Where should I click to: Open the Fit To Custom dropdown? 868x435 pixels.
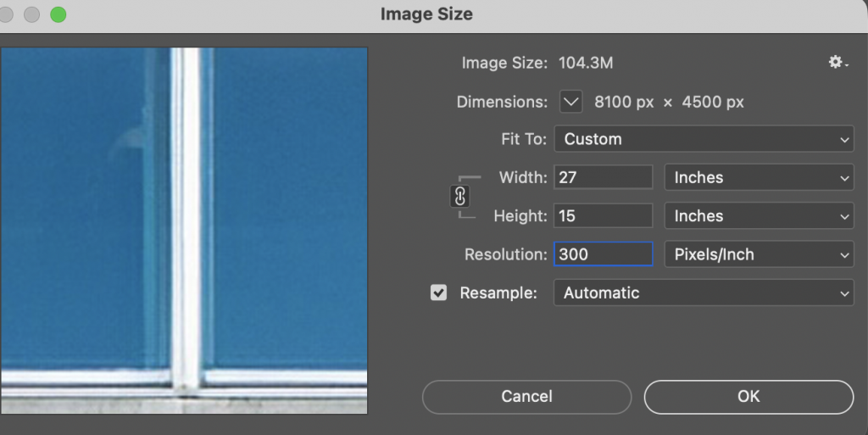[x=703, y=139]
